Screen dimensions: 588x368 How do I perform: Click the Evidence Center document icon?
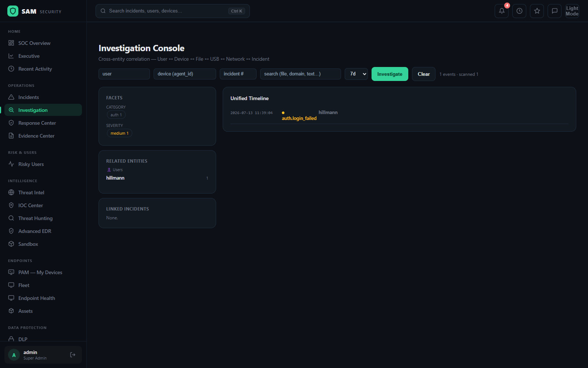(11, 136)
